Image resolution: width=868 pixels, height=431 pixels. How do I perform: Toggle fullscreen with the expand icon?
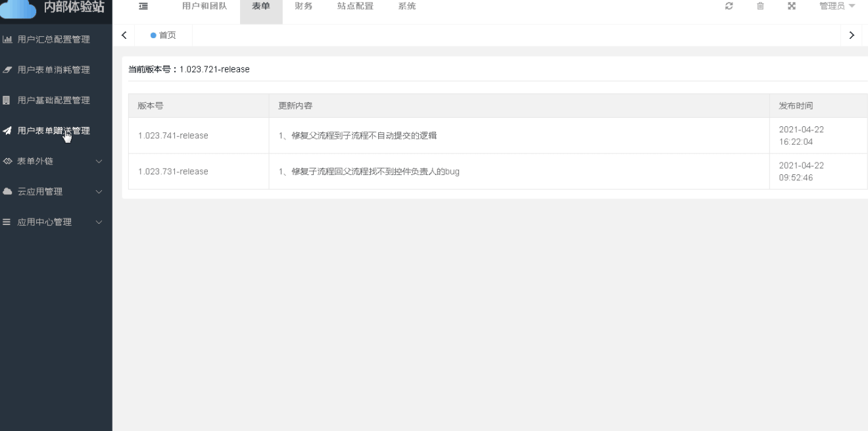[x=792, y=7]
